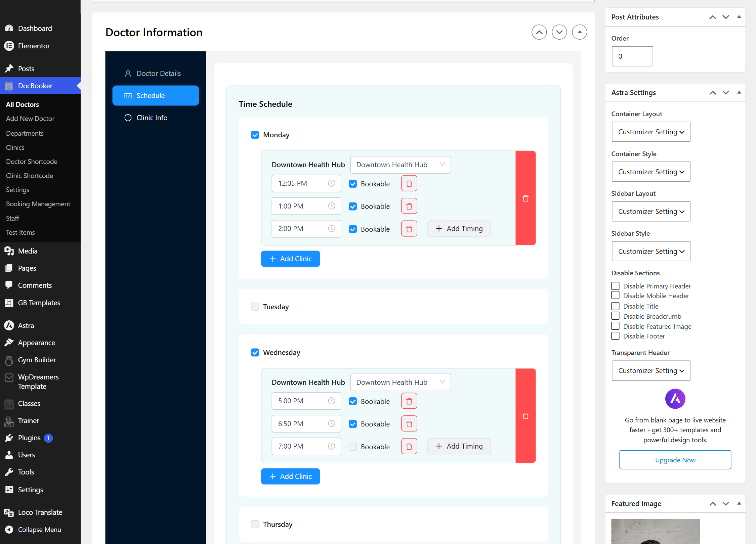Screen dimensions: 756x544
Task: Delete the 5:00 PM Wednesday timing
Action: pyautogui.click(x=409, y=401)
